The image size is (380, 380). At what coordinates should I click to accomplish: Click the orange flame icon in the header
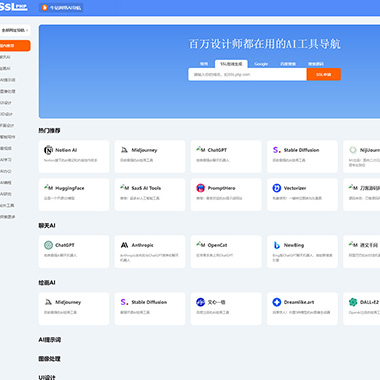pyautogui.click(x=45, y=7)
